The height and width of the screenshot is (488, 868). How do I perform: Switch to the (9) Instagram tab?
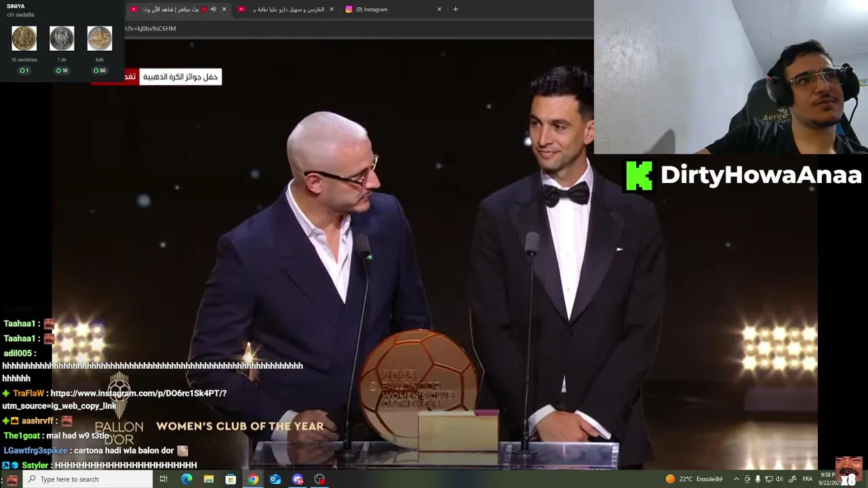click(x=393, y=9)
